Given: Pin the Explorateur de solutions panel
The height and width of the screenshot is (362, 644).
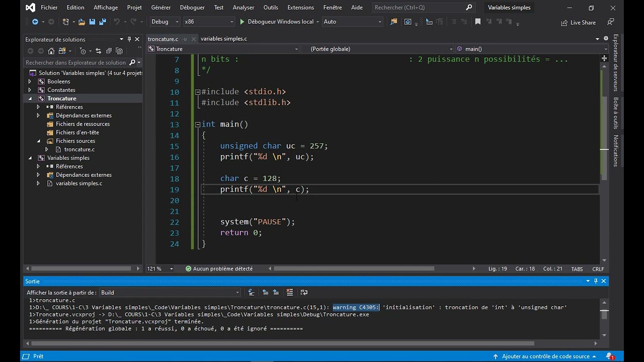Looking at the screenshot, I should [129, 39].
